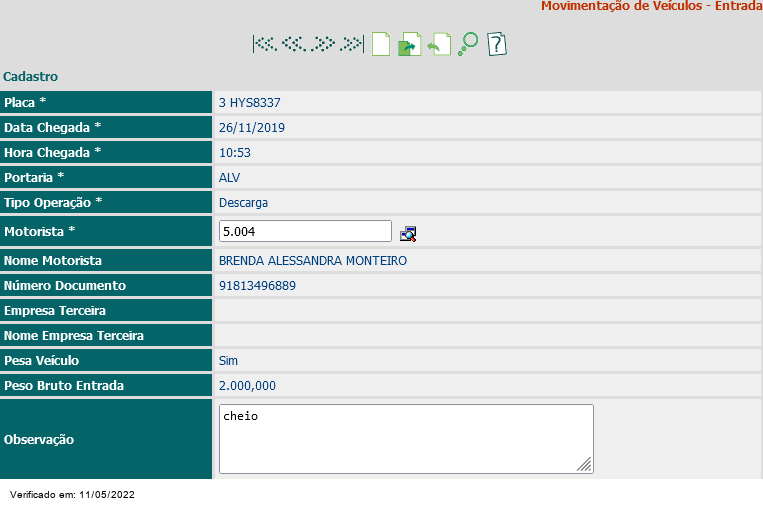The image size is (763, 509).
Task: Select the Pesa Veículo value Sim
Action: point(228,361)
